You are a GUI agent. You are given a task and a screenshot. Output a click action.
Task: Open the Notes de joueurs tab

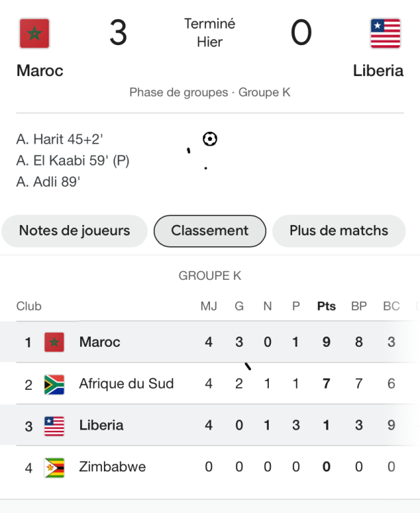(75, 231)
